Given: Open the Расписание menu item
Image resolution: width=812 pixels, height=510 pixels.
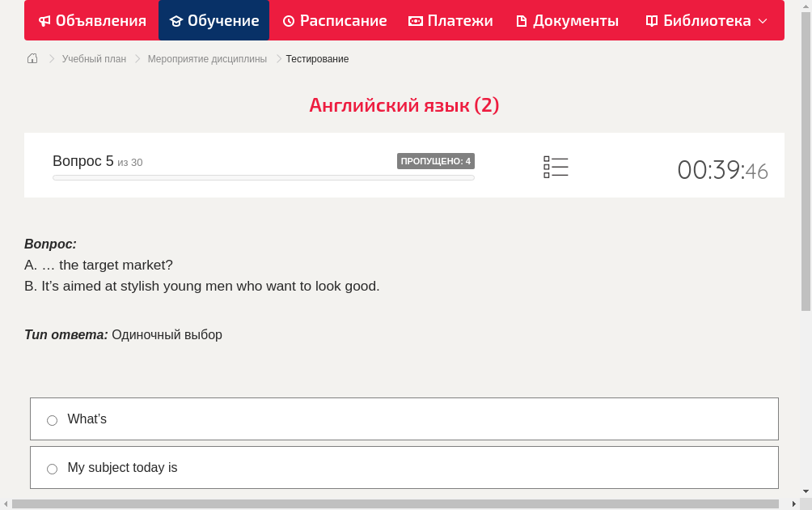Looking at the screenshot, I should pos(343,21).
